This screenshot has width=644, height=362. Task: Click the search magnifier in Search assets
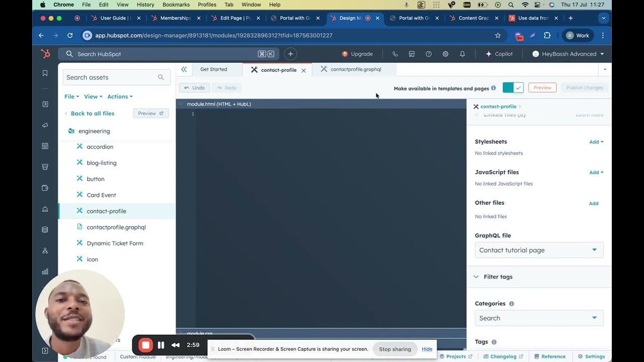(160, 77)
